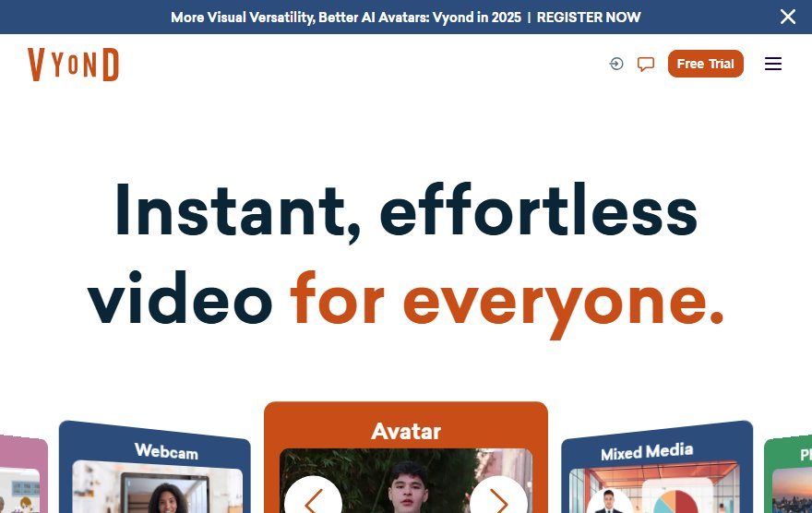
Task: Select the partially visible pink card
Action: 24,474
